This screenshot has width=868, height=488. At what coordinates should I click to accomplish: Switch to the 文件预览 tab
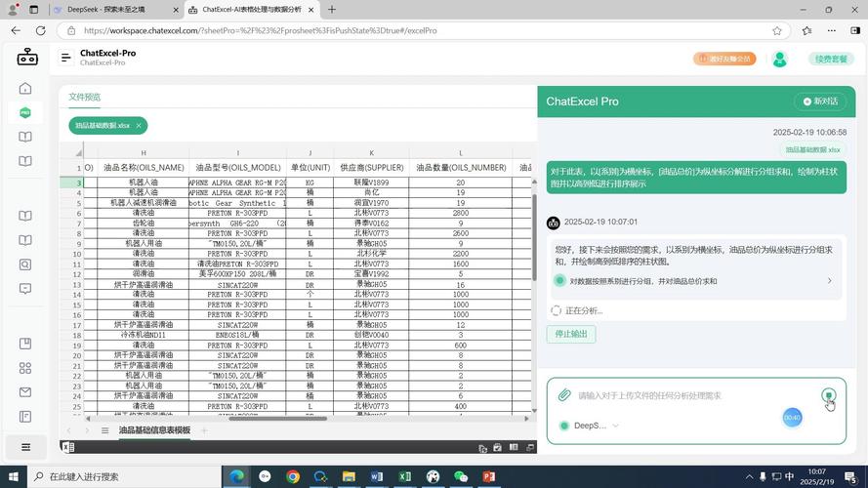[84, 97]
